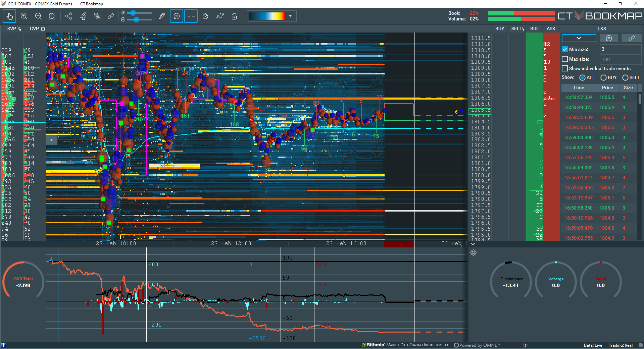Open the line-chart indicators icon
Viewport: 644px width, 349px height.
[x=220, y=16]
